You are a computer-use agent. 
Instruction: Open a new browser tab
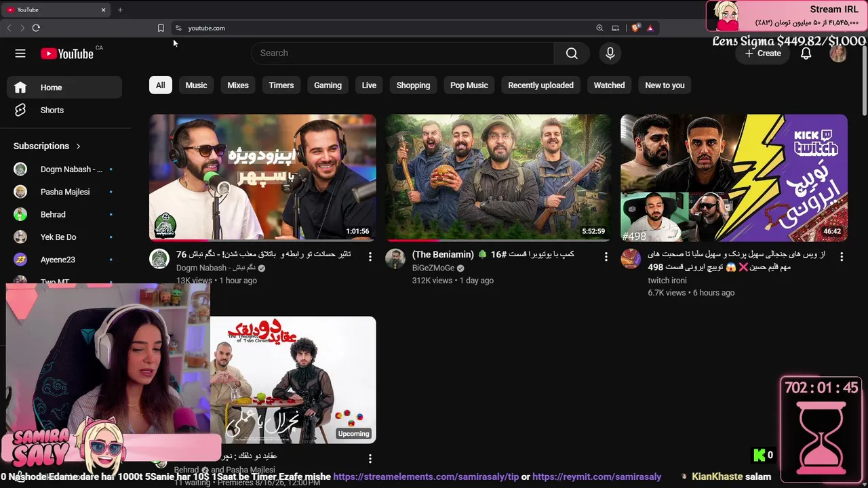click(x=120, y=9)
